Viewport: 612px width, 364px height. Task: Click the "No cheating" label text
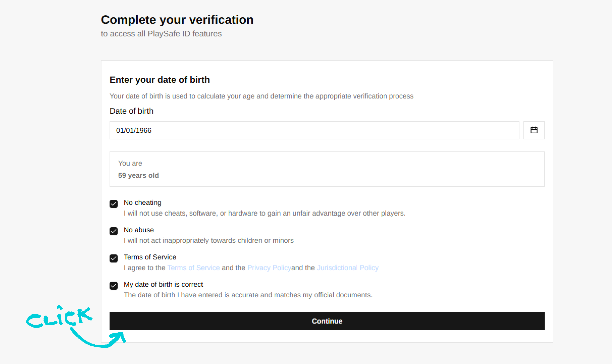tap(142, 203)
